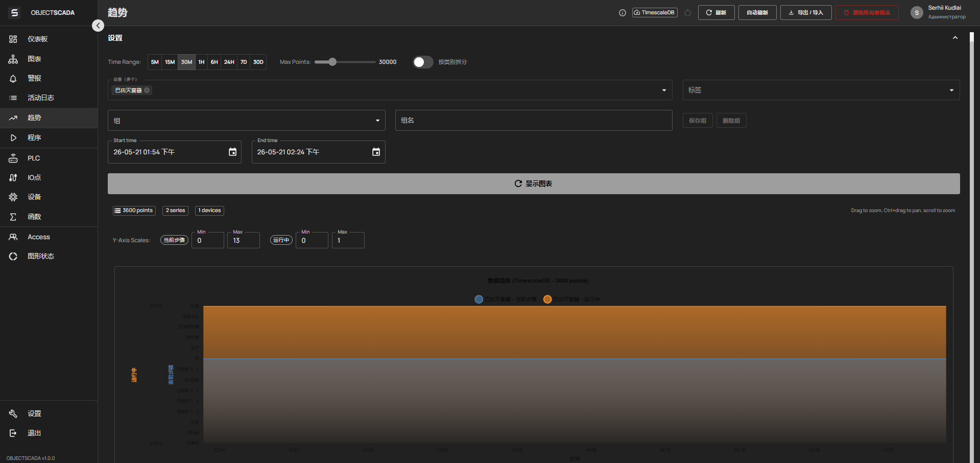The width and height of the screenshot is (980, 463).
Task: Collapse the 设置 settings panel chevron
Action: pos(955,38)
